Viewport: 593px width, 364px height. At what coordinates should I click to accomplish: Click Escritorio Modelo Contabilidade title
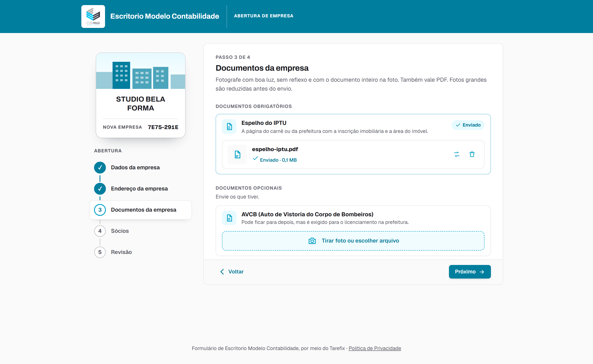165,16
